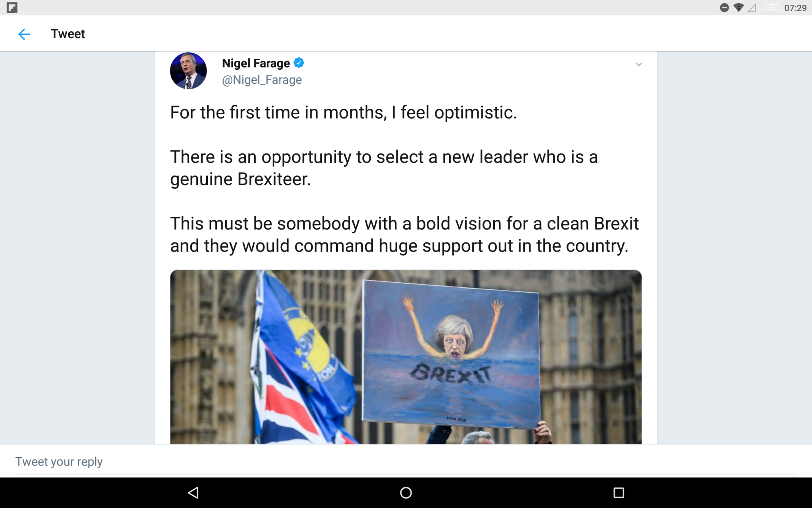Screen dimensions: 812x508
Task: Click the battery indicator
Action: tap(772, 8)
